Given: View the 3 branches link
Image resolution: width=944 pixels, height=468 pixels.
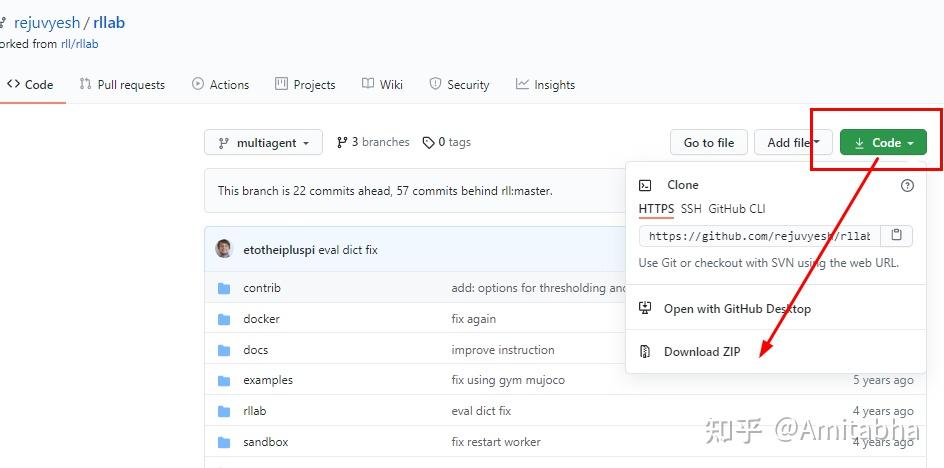Looking at the screenshot, I should click(x=373, y=143).
